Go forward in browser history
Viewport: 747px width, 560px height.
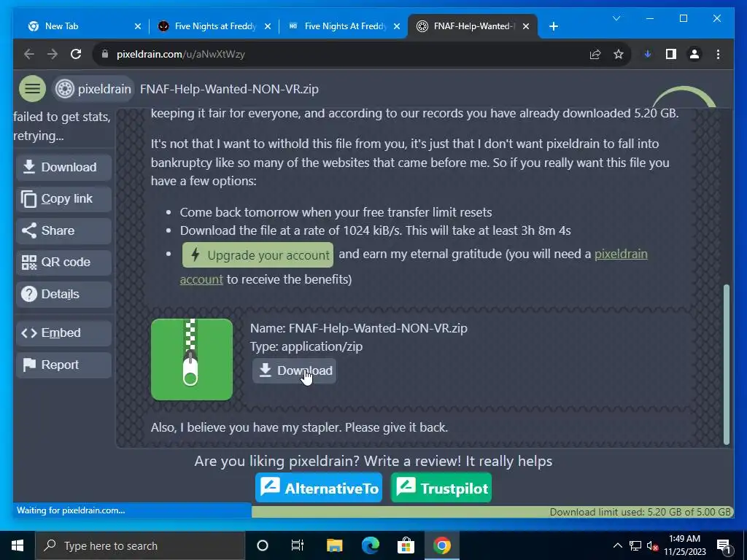(x=53, y=54)
